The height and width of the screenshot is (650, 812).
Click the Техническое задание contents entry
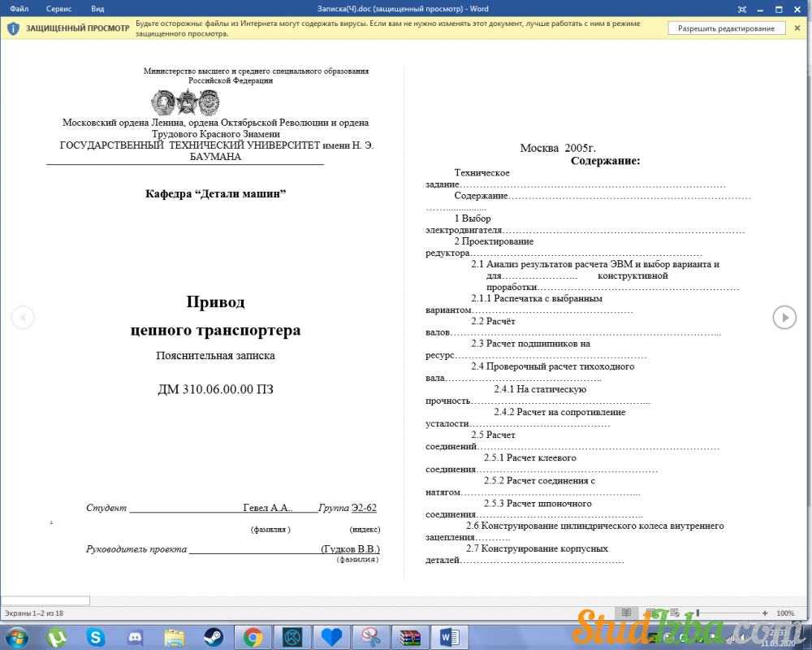[575, 179]
